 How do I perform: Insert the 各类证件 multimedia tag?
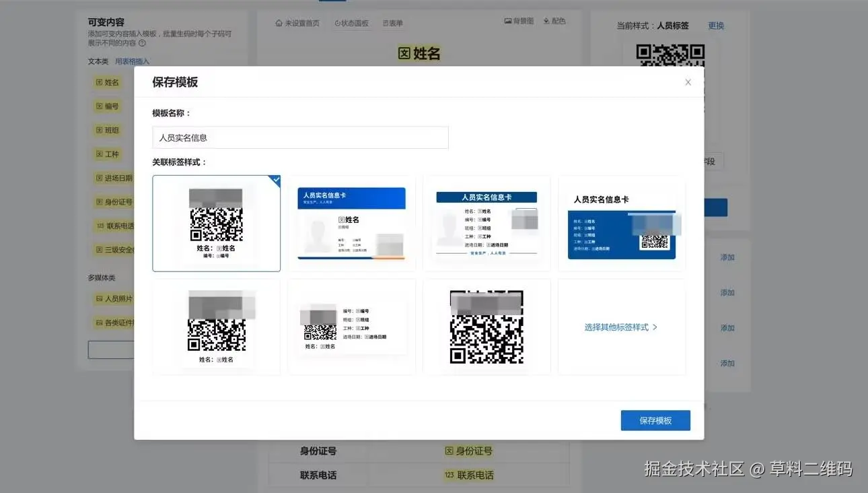pos(113,323)
